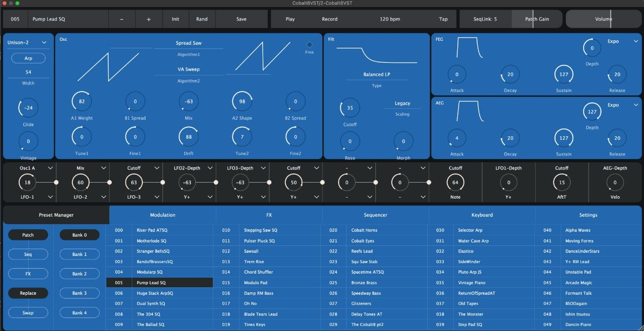This screenshot has height=331, width=644.
Task: Click the Tap tempo button
Action: [443, 19]
